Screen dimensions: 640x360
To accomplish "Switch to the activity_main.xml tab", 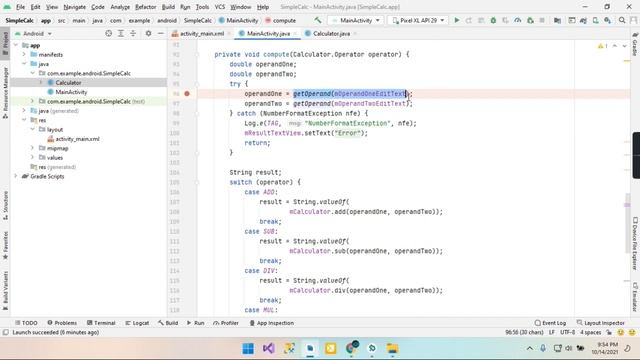I will pyautogui.click(x=202, y=33).
